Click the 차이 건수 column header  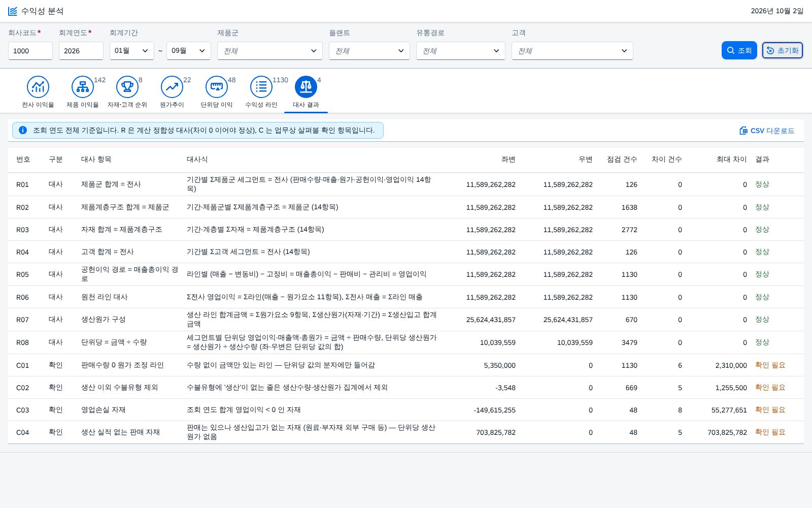point(667,160)
